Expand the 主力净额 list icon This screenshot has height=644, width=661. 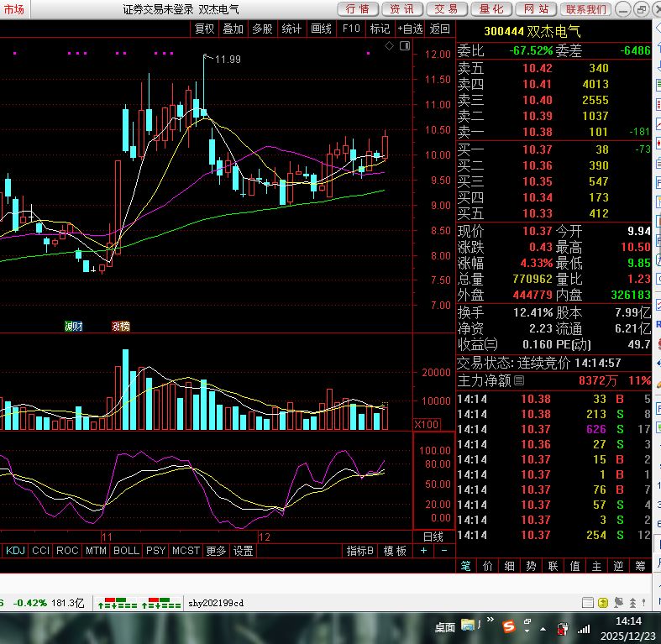pos(519,380)
